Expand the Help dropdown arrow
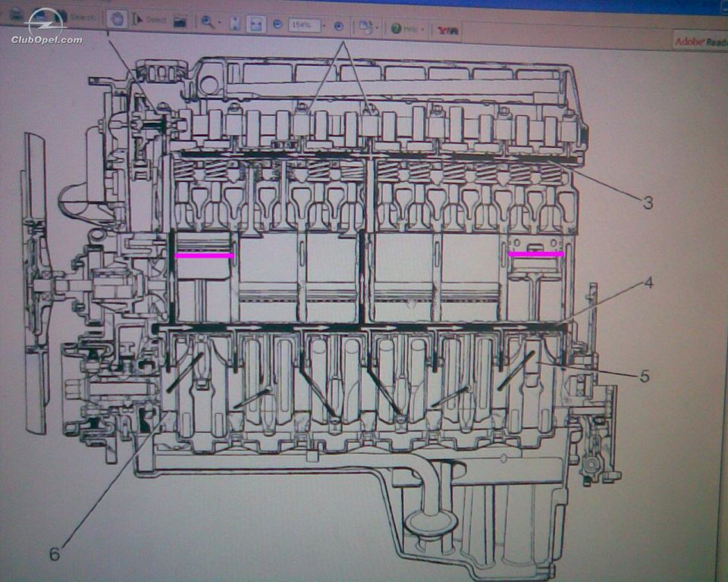The width and height of the screenshot is (728, 582). (422, 30)
